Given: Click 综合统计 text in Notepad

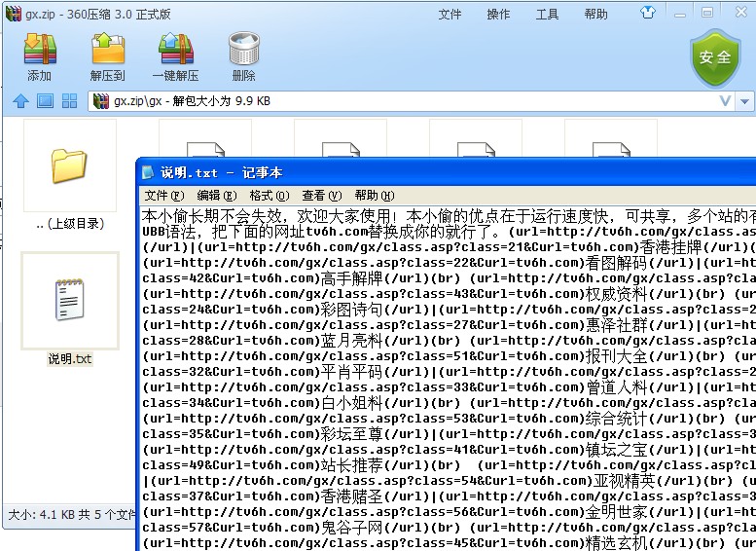Looking at the screenshot, I should (x=616, y=419).
